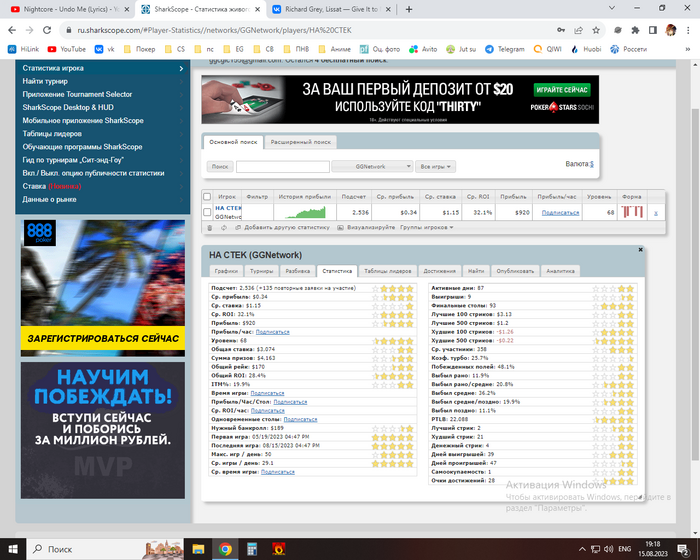This screenshot has width=700, height=560.
Task: Open the QIWI bookmark
Action: 548,49
